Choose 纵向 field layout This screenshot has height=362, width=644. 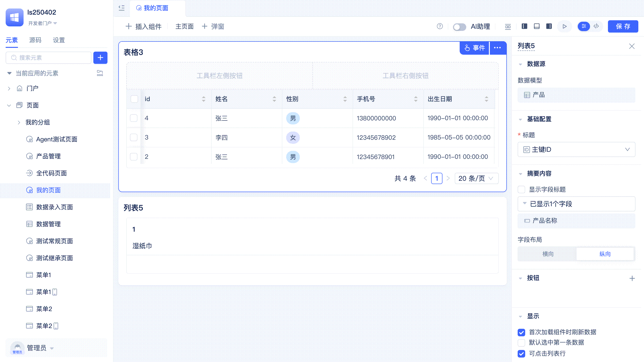pos(605,254)
